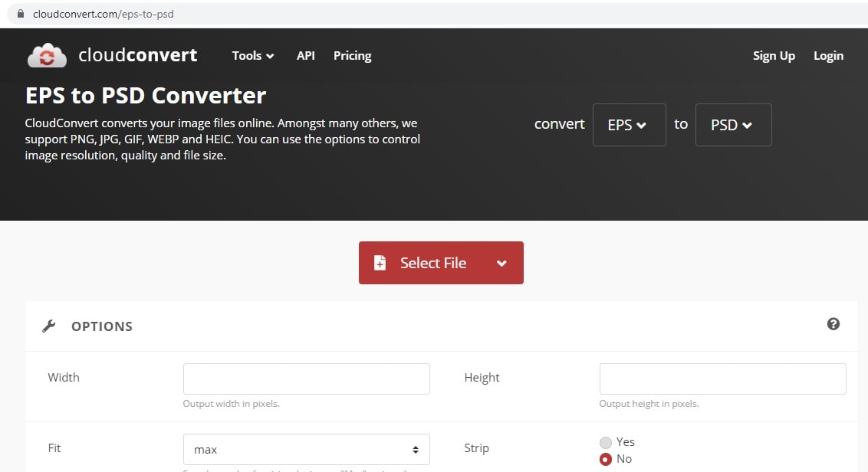The width and height of the screenshot is (868, 472).
Task: Click the cloudconvert cloud logo icon
Action: pyautogui.click(x=47, y=55)
